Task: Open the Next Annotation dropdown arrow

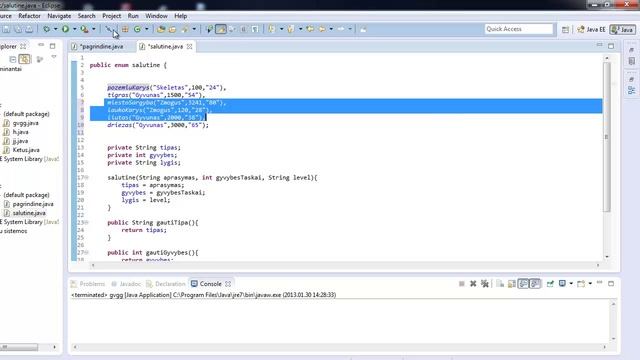Action: tap(281, 29)
